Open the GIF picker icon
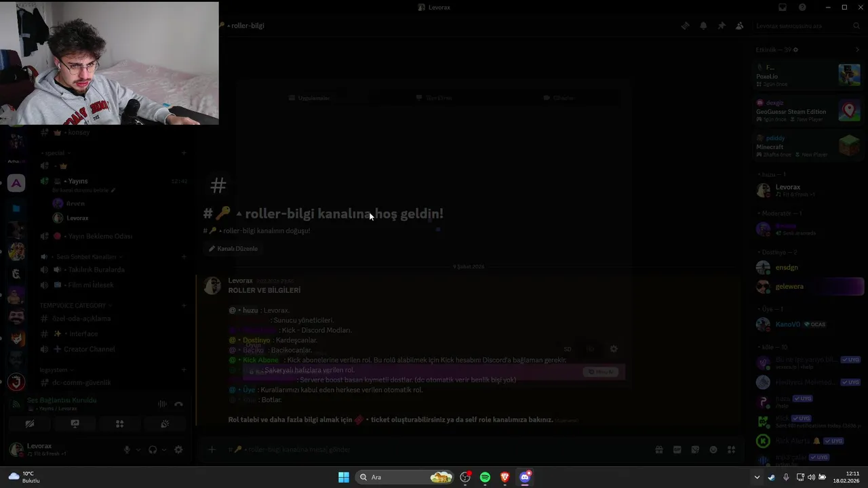This screenshot has width=868, height=488. [x=677, y=449]
